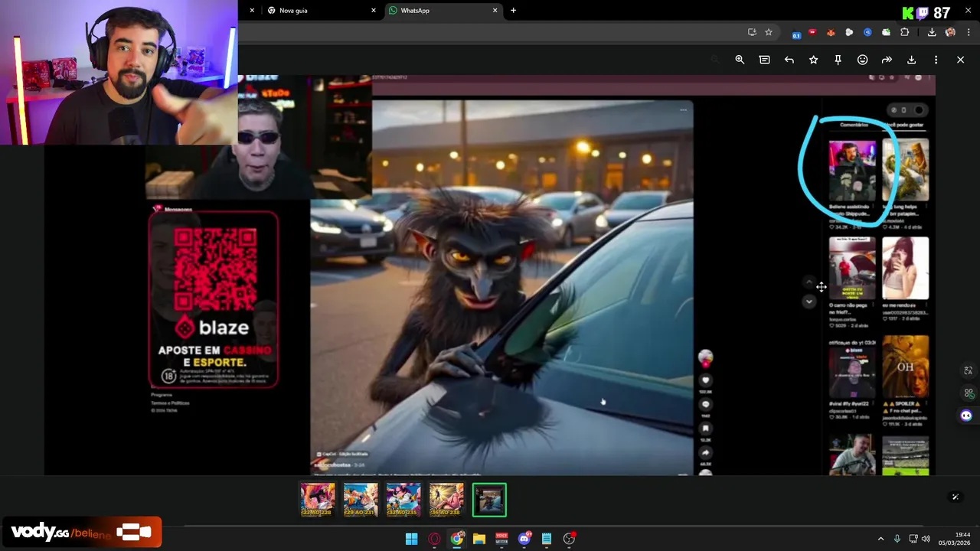Click the microphone tray icon
The image size is (980, 551).
(897, 539)
